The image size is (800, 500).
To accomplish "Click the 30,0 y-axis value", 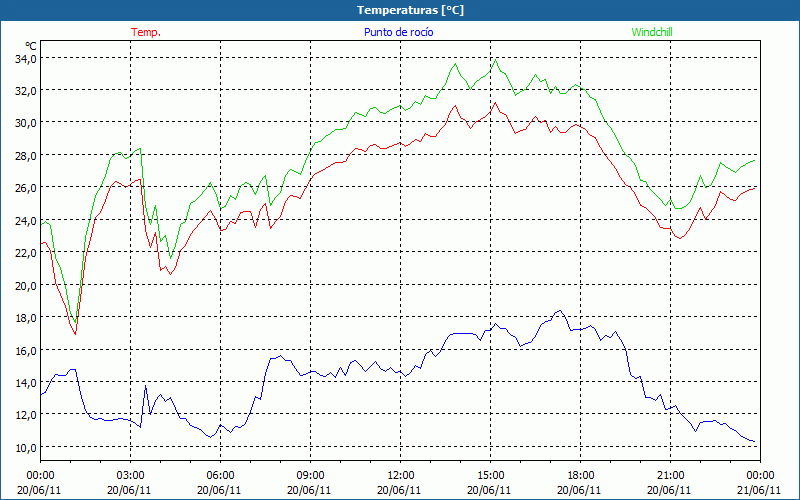I will pyautogui.click(x=26, y=123).
